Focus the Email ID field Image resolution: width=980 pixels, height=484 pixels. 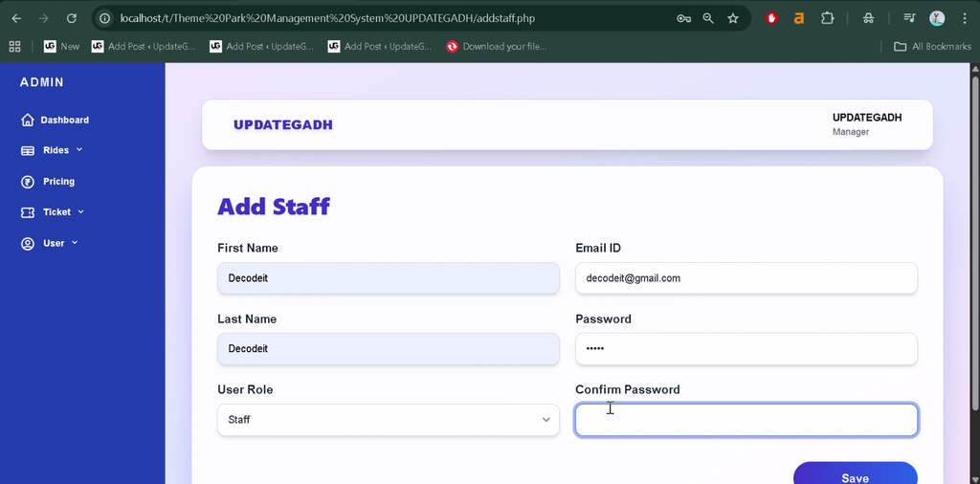[746, 278]
